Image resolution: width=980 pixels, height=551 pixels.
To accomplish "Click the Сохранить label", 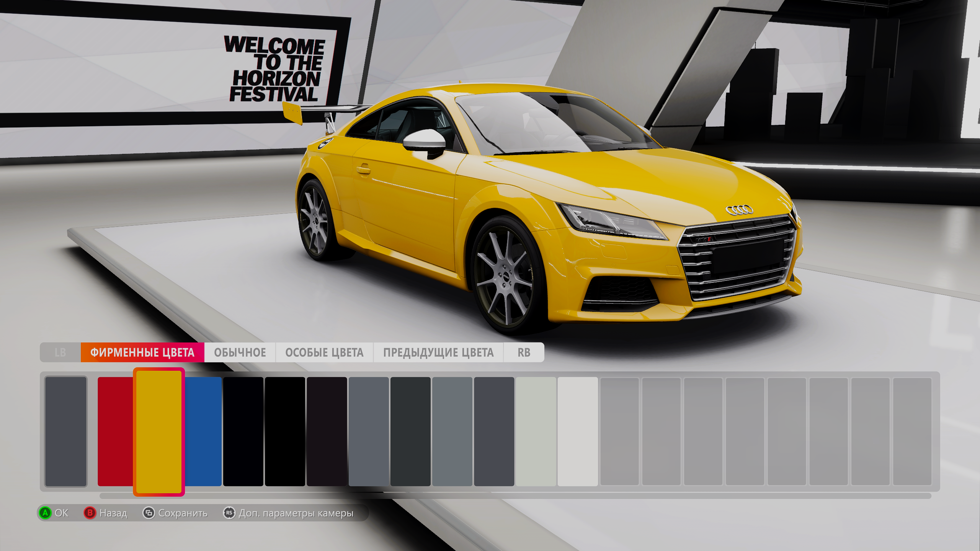I will click(183, 513).
